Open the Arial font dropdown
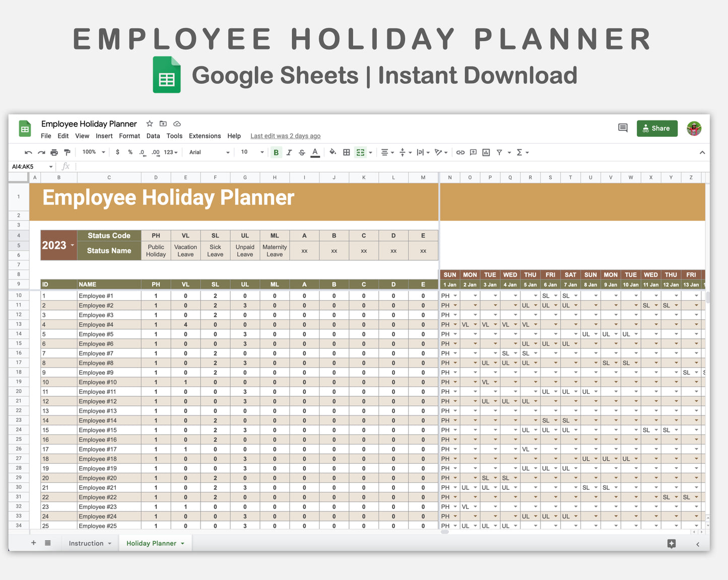Viewport: 728px width, 580px height. point(209,152)
